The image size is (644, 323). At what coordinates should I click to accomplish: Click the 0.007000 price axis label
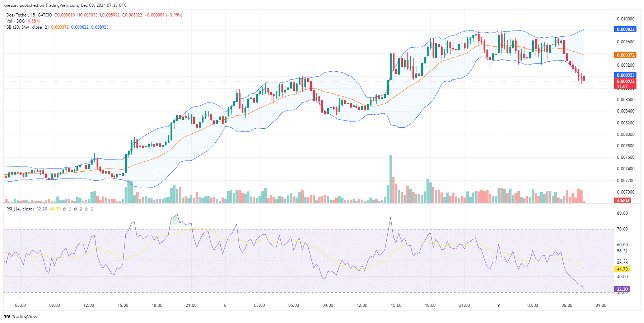(625, 192)
